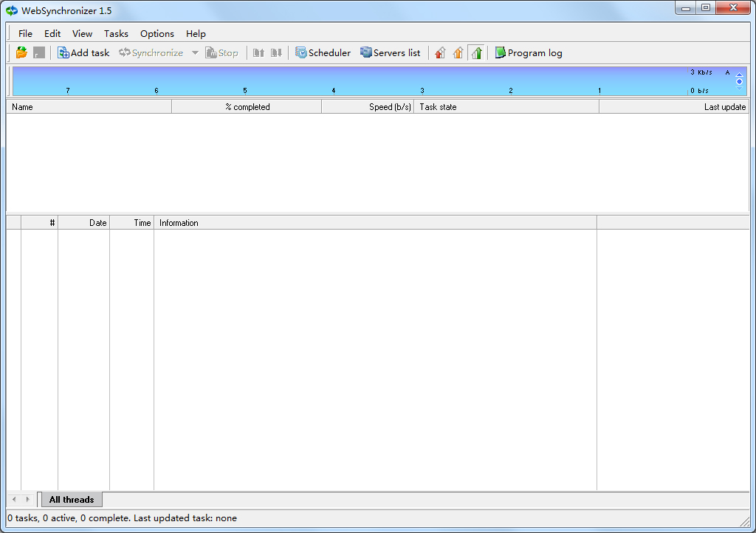Select the All threads tab
This screenshot has width=756, height=533.
pyautogui.click(x=72, y=500)
